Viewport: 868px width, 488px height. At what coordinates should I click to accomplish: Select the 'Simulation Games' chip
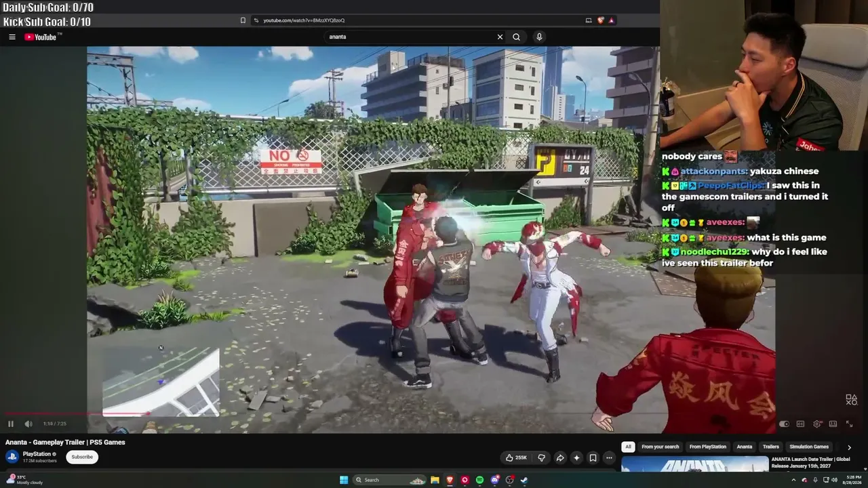point(809,447)
